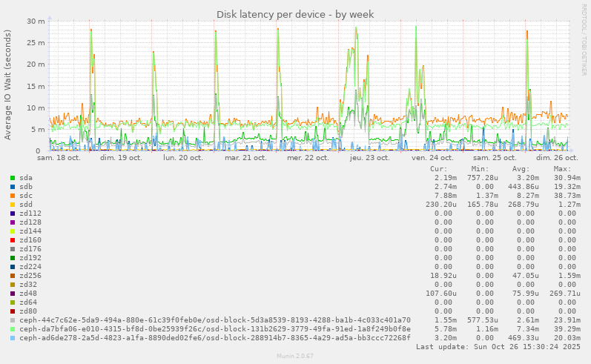591x364 pixels.
Task: Click the ceph-ad6de278 legend color swatch
Action: click(13, 338)
